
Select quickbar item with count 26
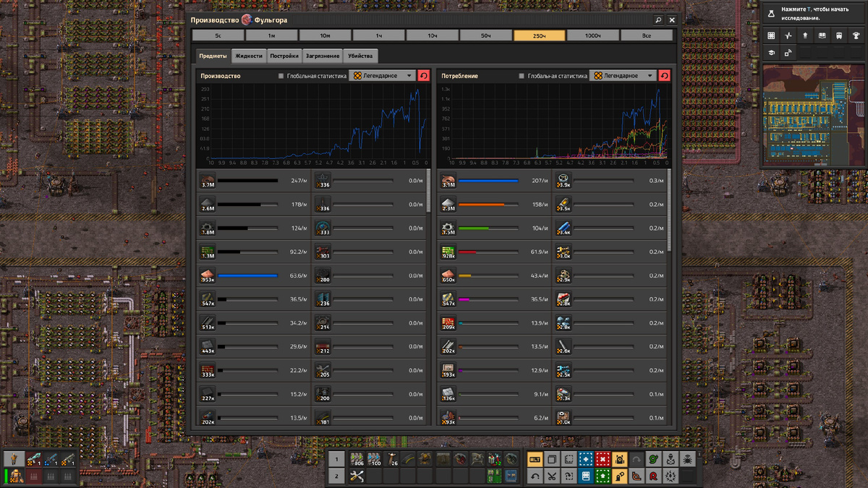pyautogui.click(x=391, y=459)
